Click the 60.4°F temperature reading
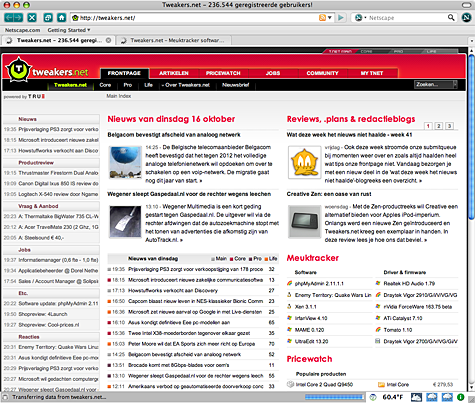This screenshot has height=403, width=475. [x=393, y=397]
